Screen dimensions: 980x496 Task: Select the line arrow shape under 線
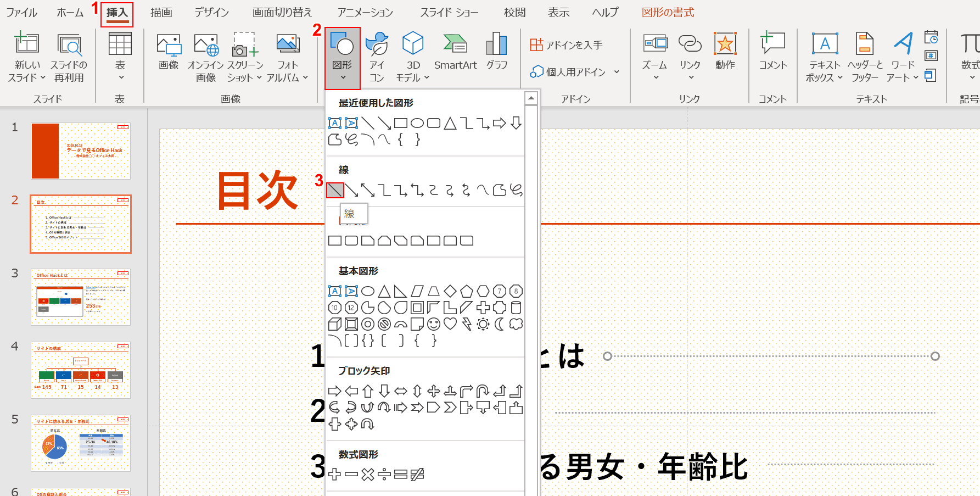pos(351,190)
